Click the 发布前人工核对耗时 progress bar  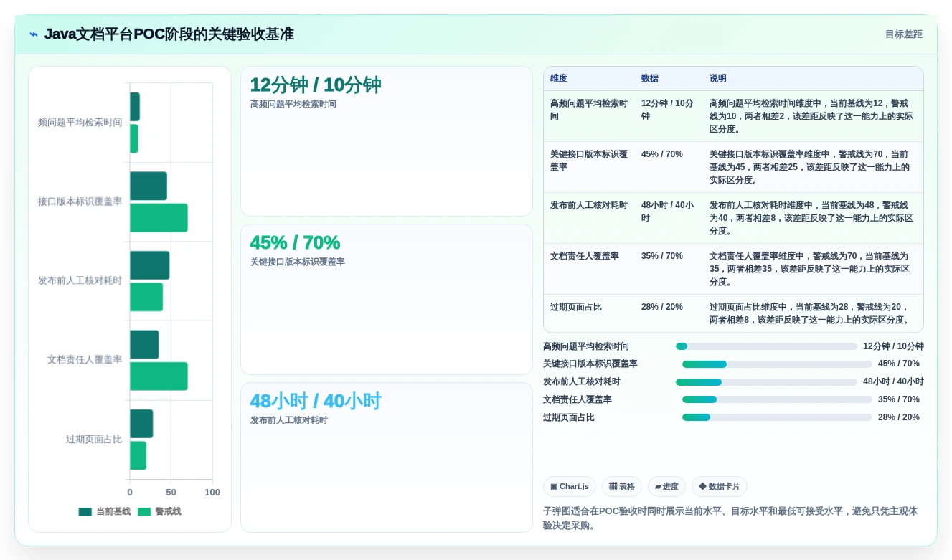[x=766, y=382]
